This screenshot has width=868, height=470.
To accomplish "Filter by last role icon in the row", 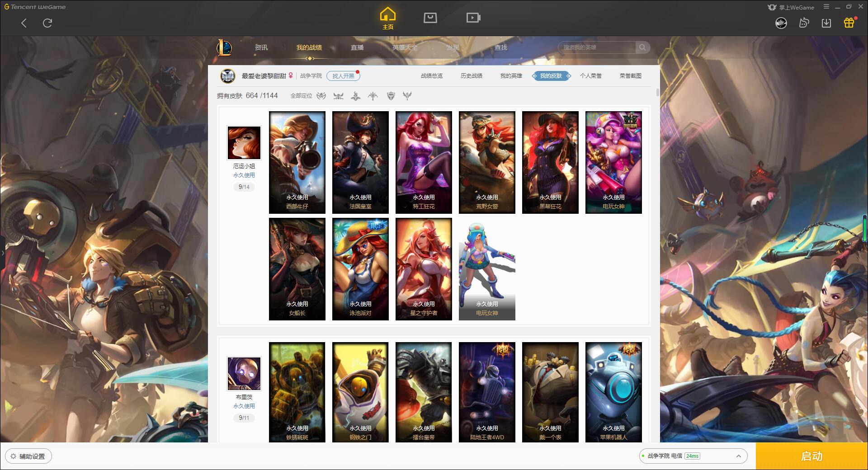I will pyautogui.click(x=407, y=96).
